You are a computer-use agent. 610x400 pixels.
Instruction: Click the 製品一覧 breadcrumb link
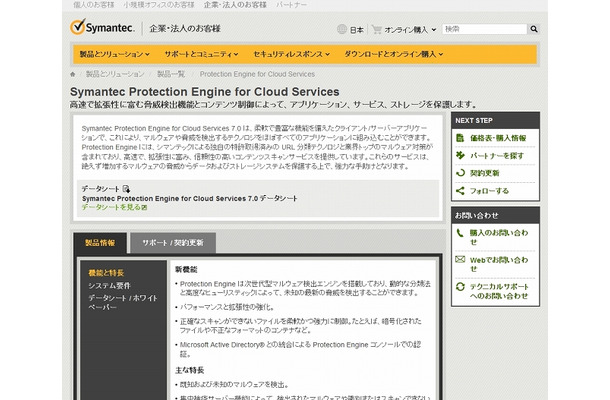tap(171, 74)
